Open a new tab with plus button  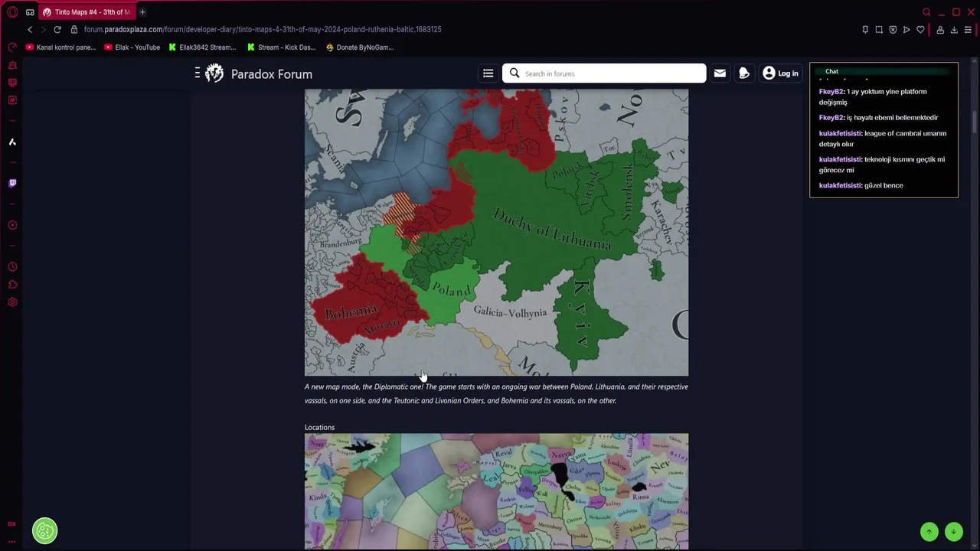click(x=142, y=12)
